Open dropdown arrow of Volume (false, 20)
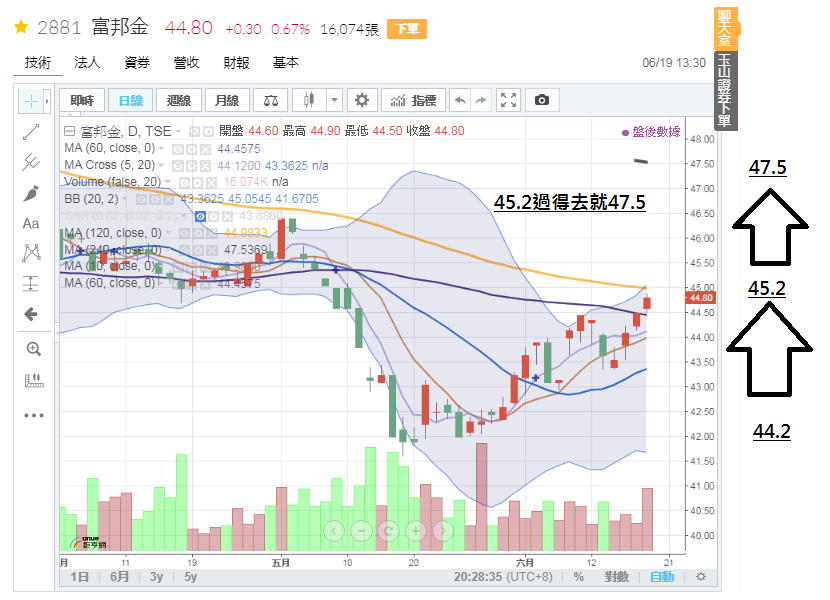 pos(168,182)
